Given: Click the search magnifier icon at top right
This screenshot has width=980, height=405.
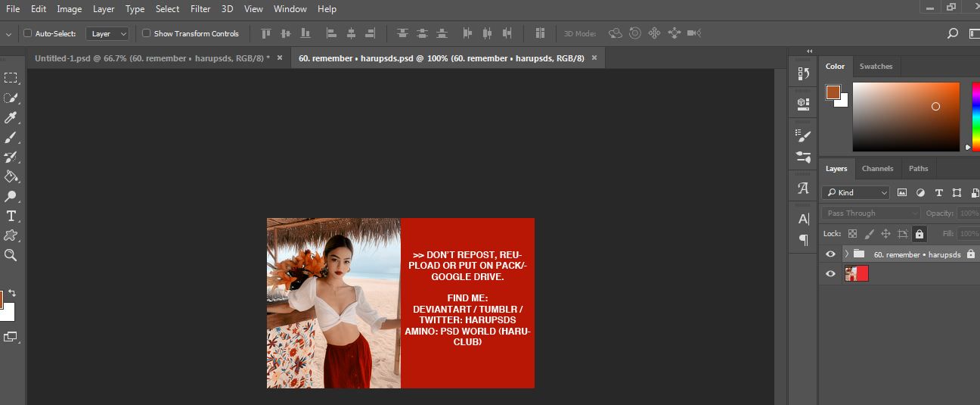Looking at the screenshot, I should [x=953, y=33].
